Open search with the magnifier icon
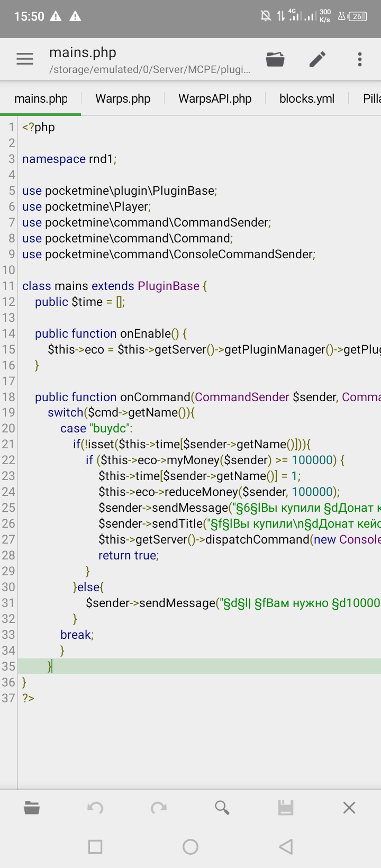 coord(222,808)
